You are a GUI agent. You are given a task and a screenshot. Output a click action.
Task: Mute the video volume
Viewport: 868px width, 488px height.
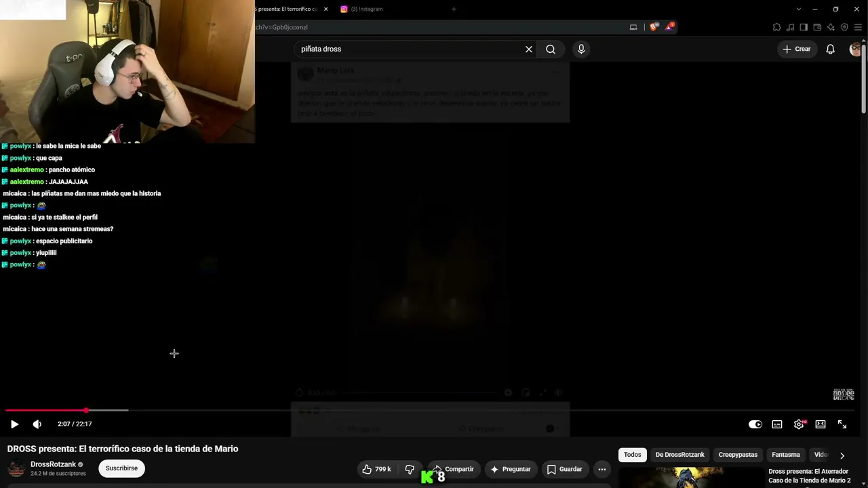[x=37, y=424]
